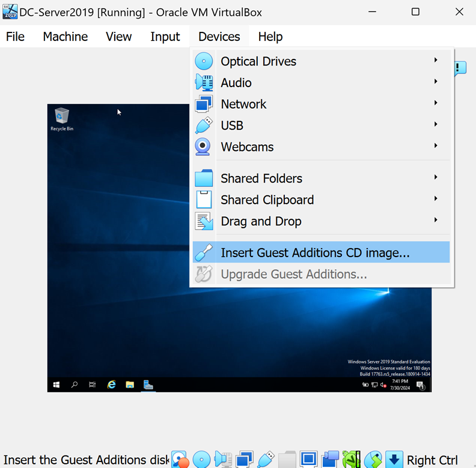Click the keyboard capture arrow indicator icon
The width and height of the screenshot is (476, 468).
point(394,460)
